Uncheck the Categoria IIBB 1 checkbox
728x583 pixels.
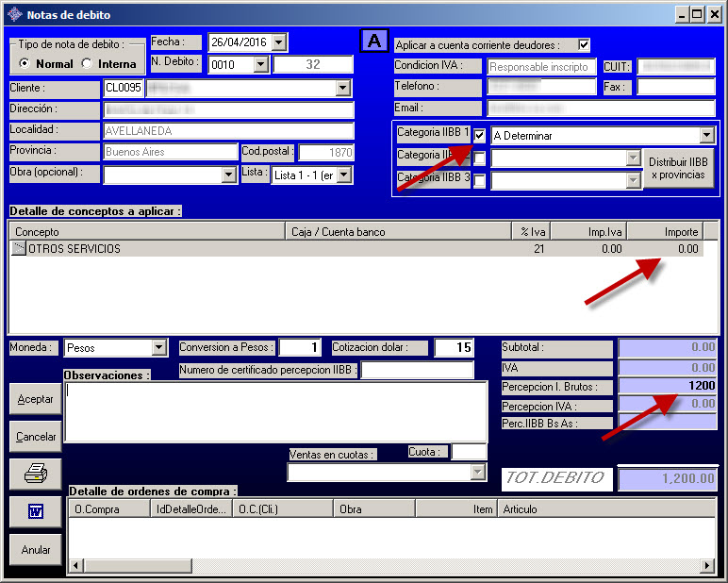coord(480,135)
